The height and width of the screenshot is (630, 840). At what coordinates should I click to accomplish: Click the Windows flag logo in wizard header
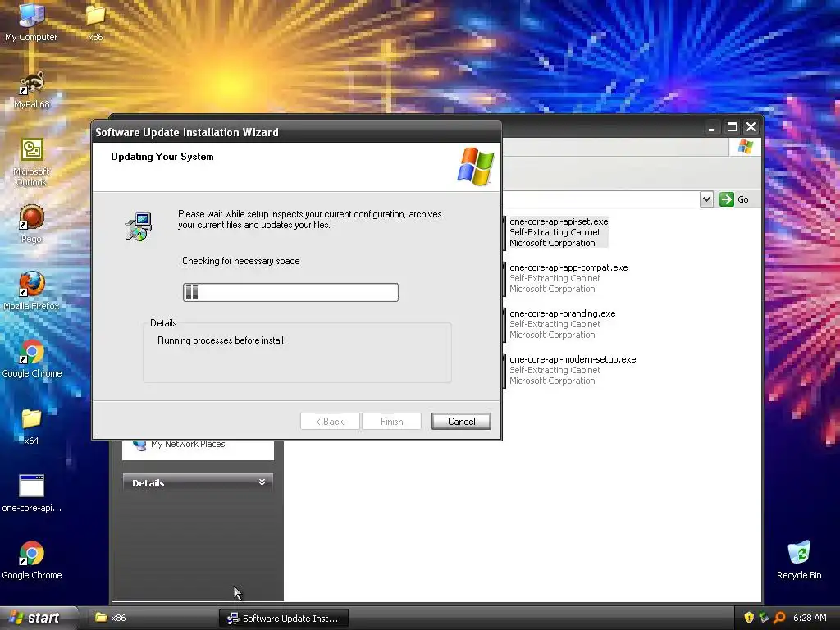475,167
